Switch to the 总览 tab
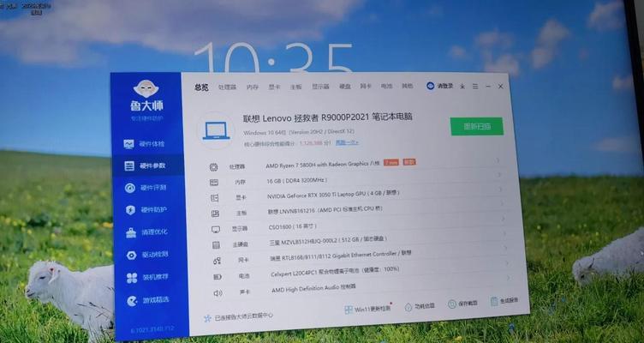This screenshot has height=343, width=644. [x=201, y=87]
